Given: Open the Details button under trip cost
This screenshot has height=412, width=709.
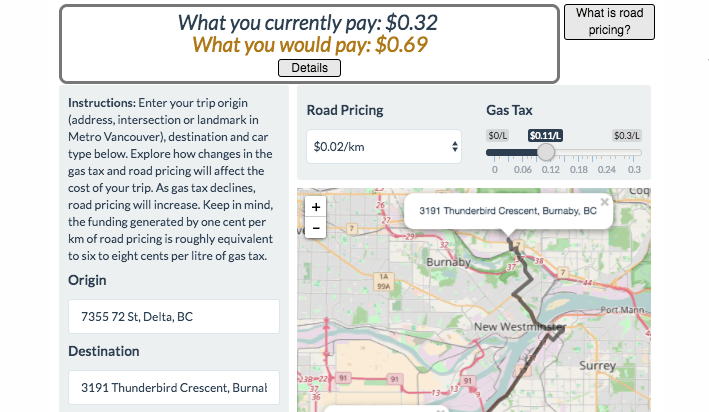Looking at the screenshot, I should coord(309,68).
